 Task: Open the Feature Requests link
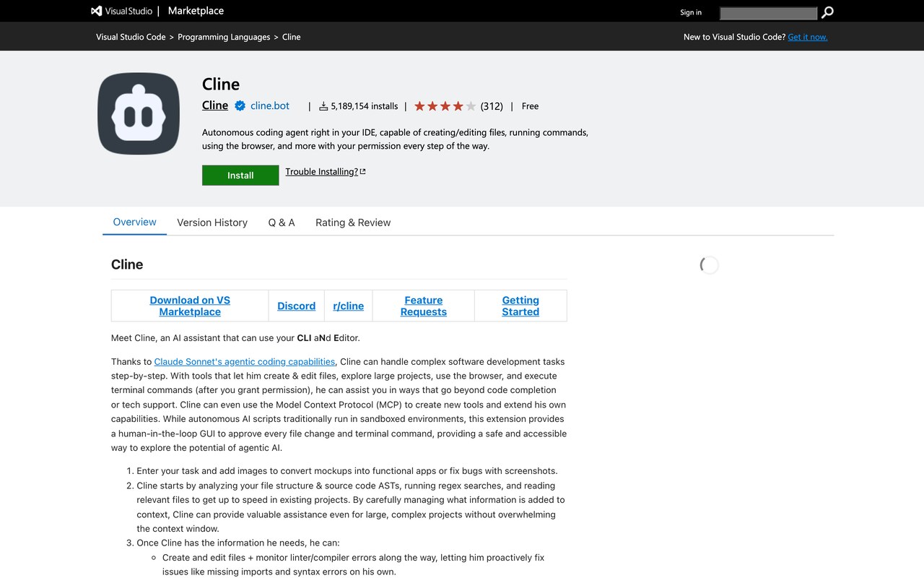(x=424, y=306)
